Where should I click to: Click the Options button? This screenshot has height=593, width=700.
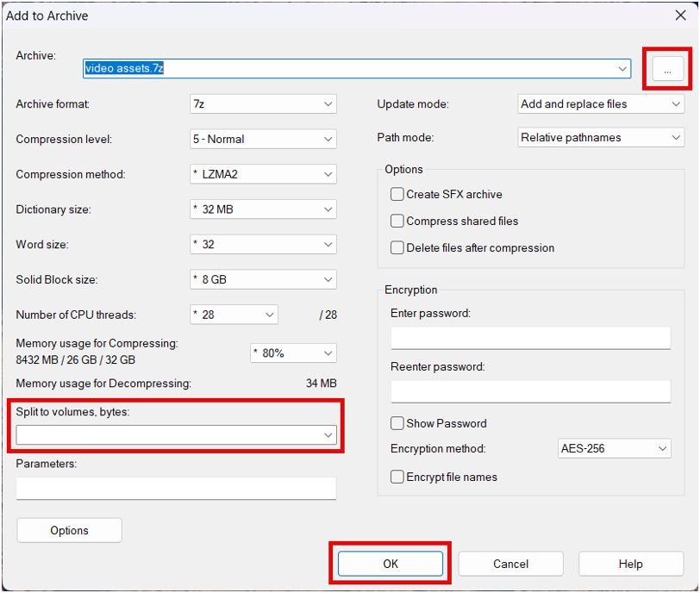69,531
